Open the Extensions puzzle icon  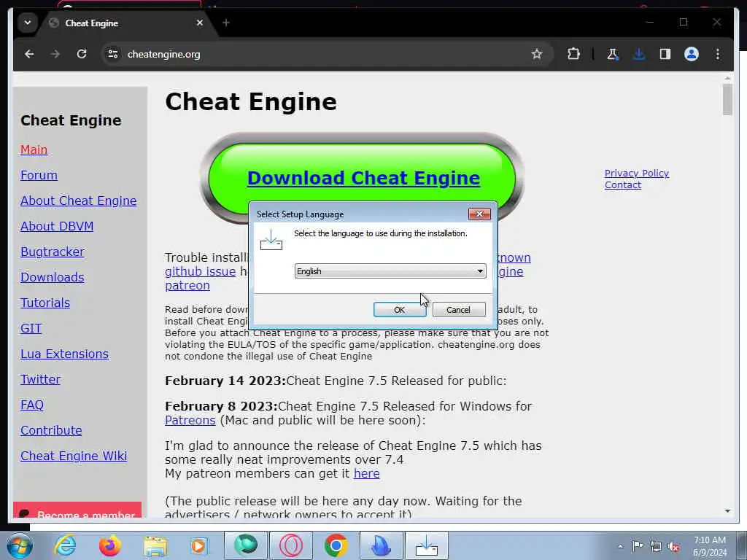point(573,54)
